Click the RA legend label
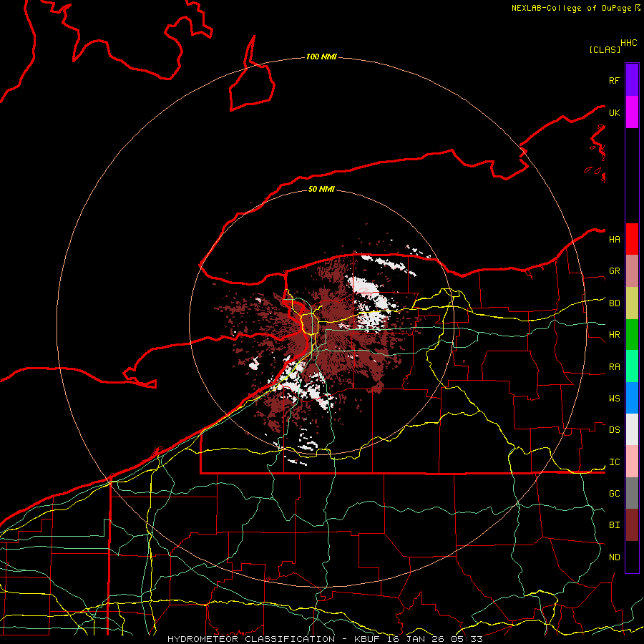The height and width of the screenshot is (644, 644). (614, 366)
